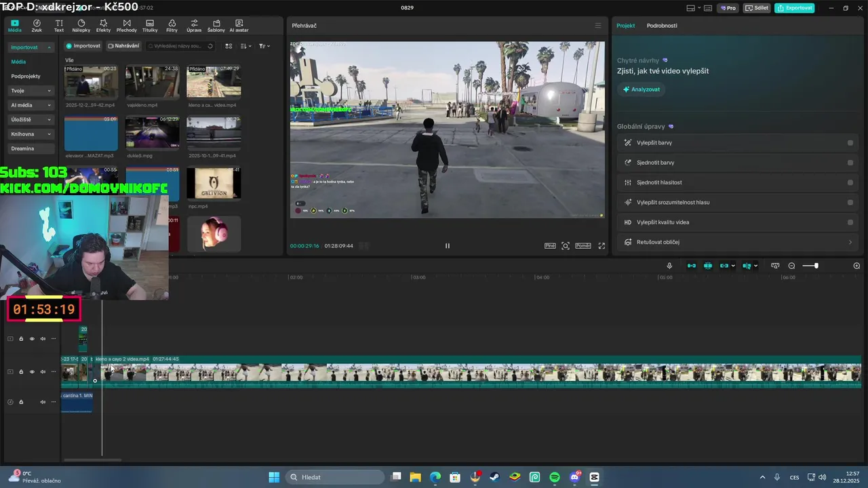The height and width of the screenshot is (488, 868).
Task: Open the AI avatar tab
Action: click(x=239, y=26)
